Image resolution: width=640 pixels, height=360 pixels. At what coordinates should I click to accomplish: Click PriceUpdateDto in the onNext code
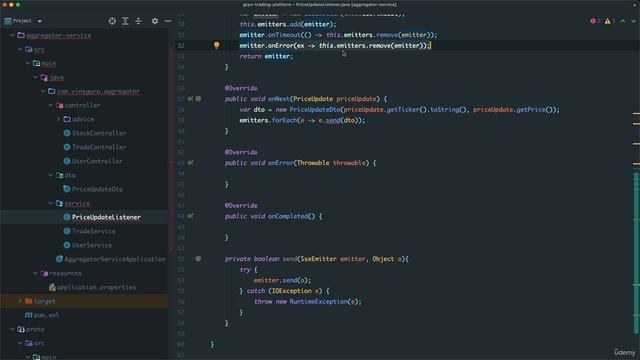(315, 109)
